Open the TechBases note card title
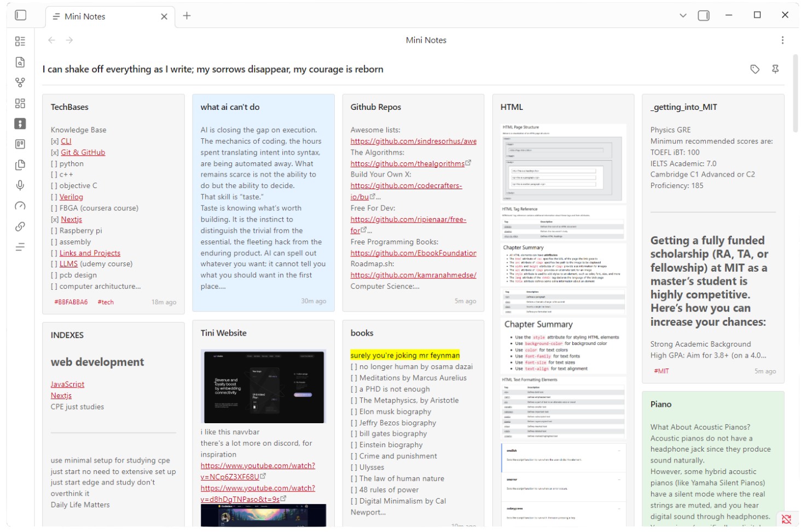The image size is (807, 532). 69,107
